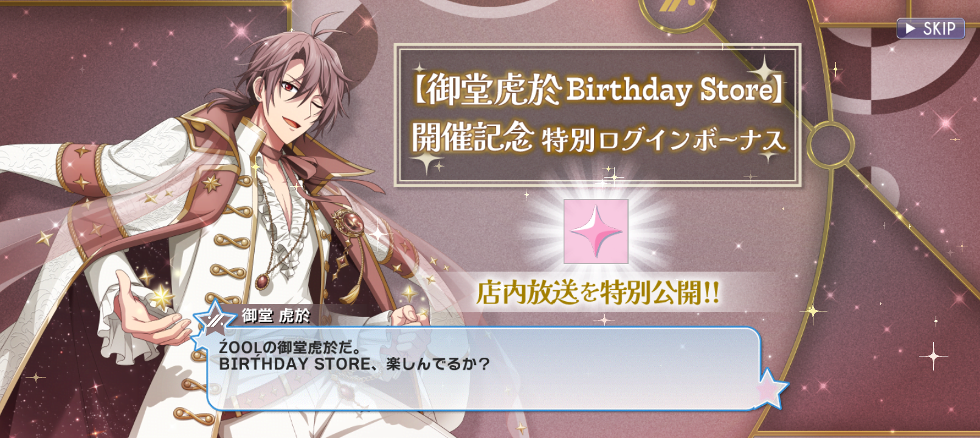
Task: Tap the red gem brooch on jacket
Action: [346, 221]
